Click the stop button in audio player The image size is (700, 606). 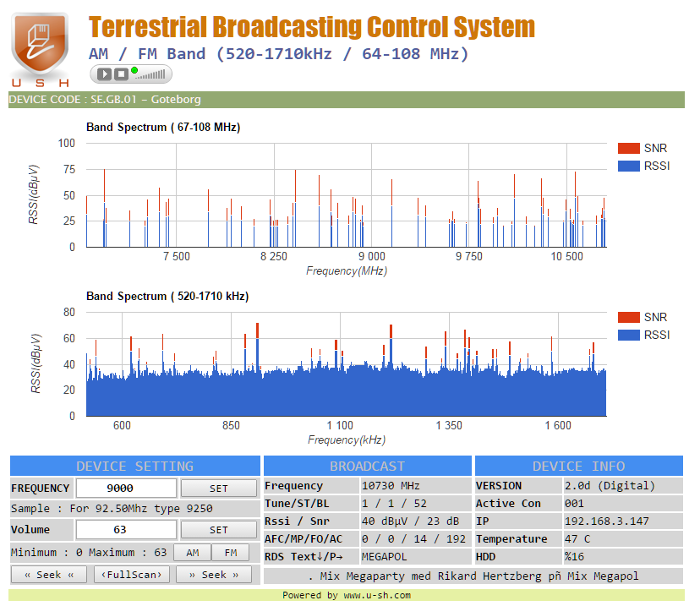pos(121,74)
